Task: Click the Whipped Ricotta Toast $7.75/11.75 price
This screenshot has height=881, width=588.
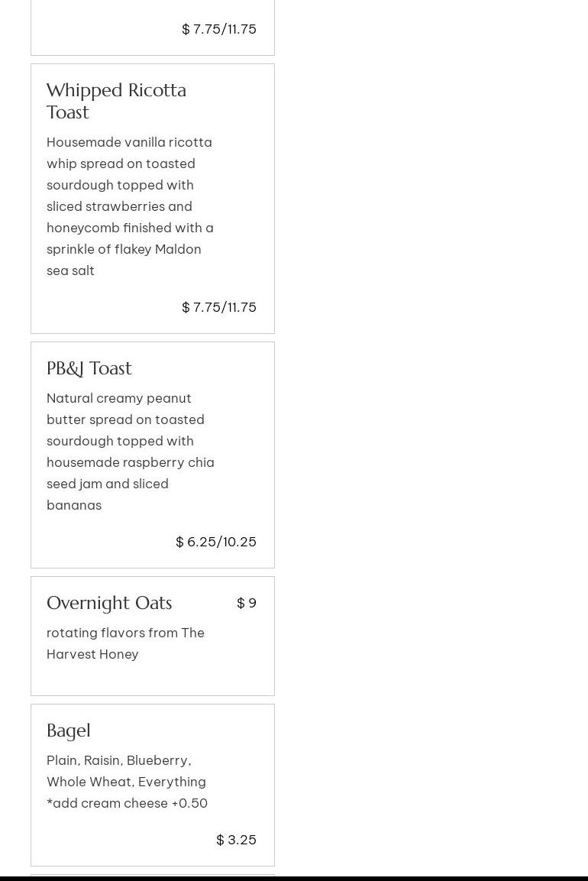Action: pos(219,307)
